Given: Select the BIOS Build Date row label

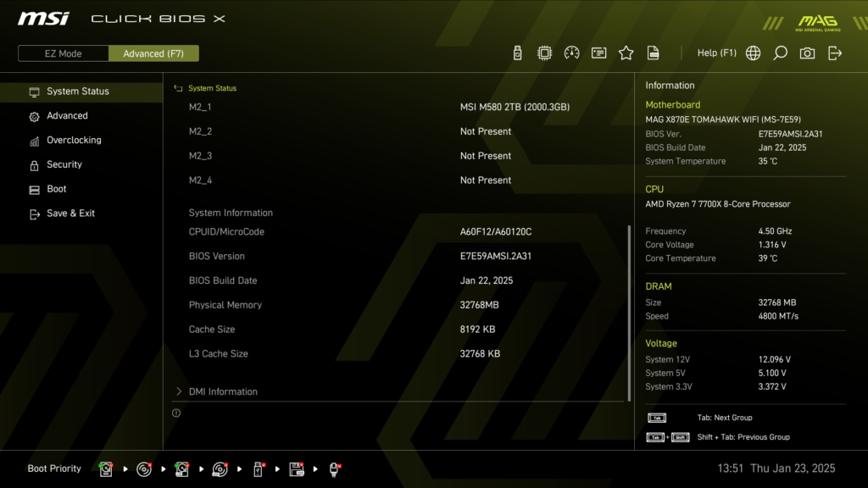Looking at the screenshot, I should point(223,280).
